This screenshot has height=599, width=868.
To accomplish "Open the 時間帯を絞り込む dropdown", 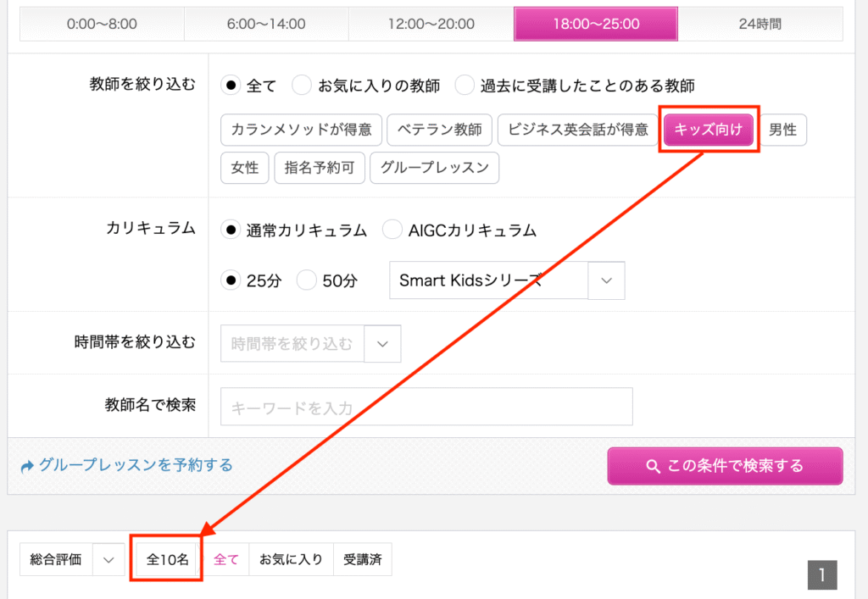I will 381,343.
